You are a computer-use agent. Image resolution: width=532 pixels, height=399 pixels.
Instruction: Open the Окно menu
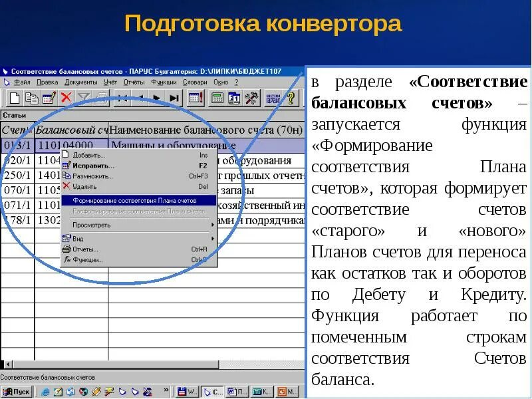(221, 82)
